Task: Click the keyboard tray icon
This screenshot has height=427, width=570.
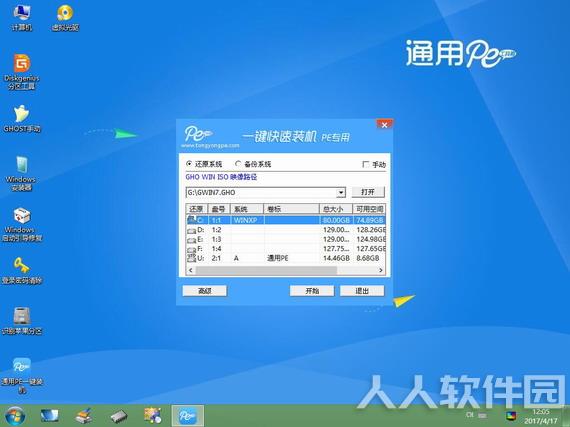Action: 482,415
